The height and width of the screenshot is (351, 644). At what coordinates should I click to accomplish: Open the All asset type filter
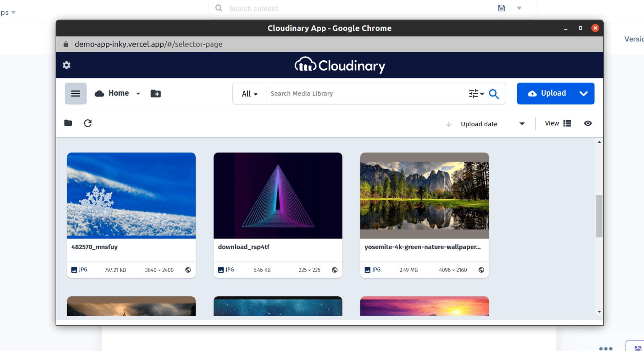pyautogui.click(x=250, y=94)
